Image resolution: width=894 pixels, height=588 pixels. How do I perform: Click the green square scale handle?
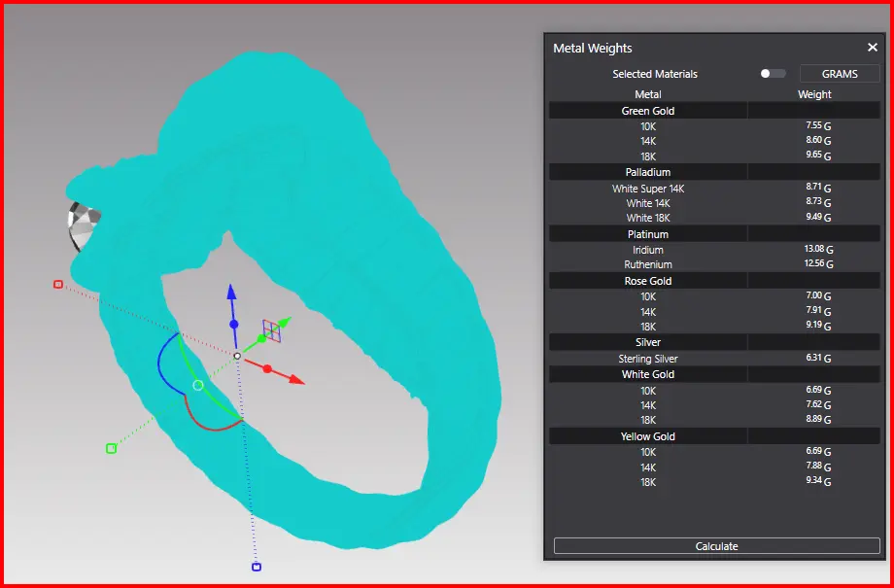click(111, 448)
